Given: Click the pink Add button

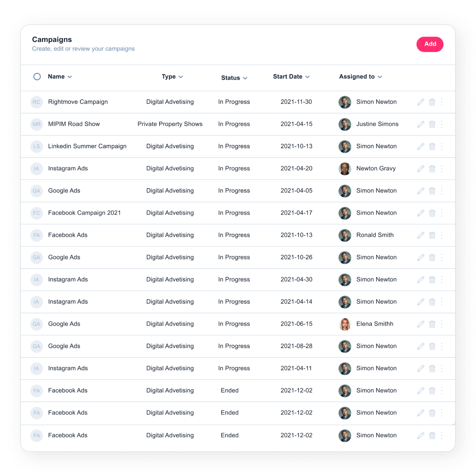Looking at the screenshot, I should click(x=430, y=44).
